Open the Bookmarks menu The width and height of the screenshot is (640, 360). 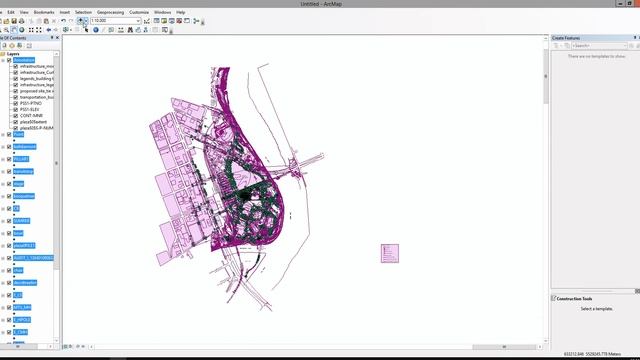click(44, 12)
